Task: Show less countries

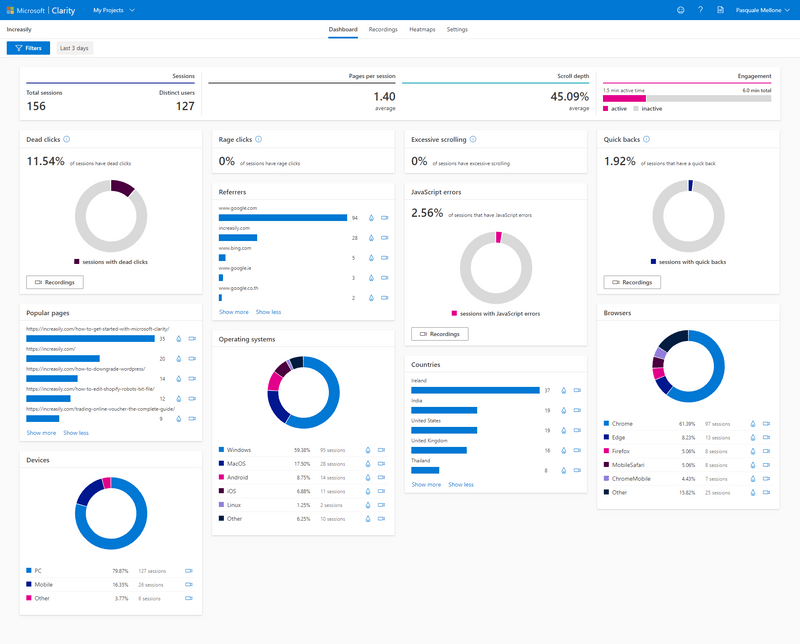Action: click(461, 484)
